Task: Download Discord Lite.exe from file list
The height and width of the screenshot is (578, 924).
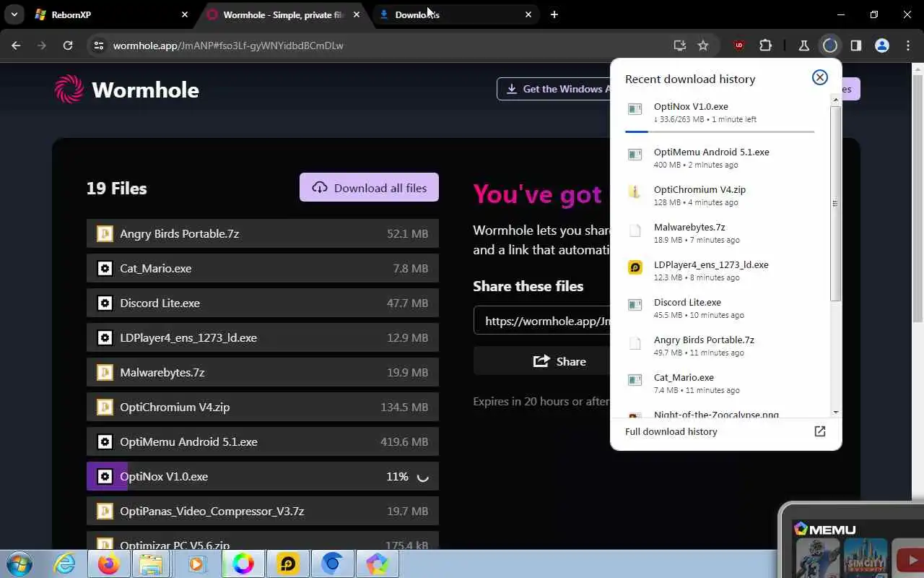Action: click(263, 303)
